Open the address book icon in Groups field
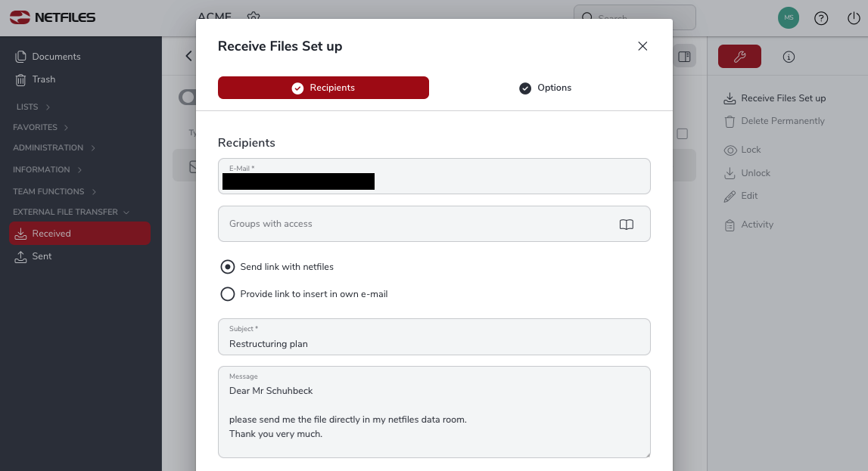The width and height of the screenshot is (868, 471). coord(626,225)
